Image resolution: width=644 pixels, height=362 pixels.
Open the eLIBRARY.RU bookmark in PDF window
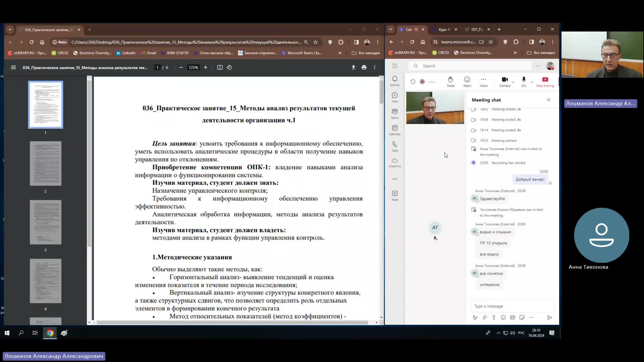pos(27,53)
